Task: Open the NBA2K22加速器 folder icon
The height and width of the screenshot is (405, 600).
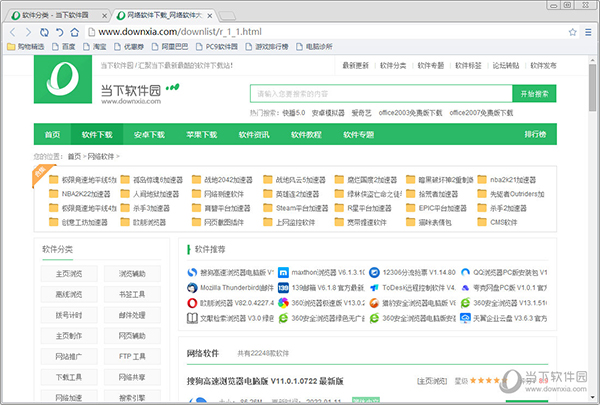Action: tap(54, 194)
